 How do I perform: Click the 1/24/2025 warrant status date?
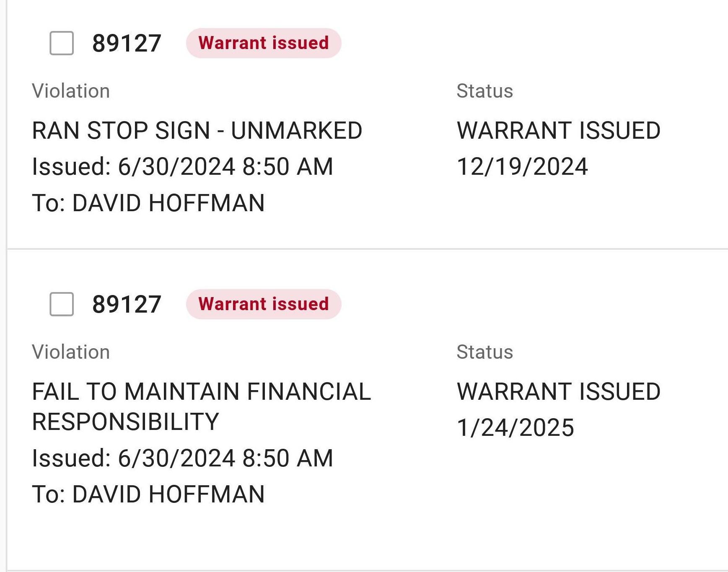click(516, 428)
